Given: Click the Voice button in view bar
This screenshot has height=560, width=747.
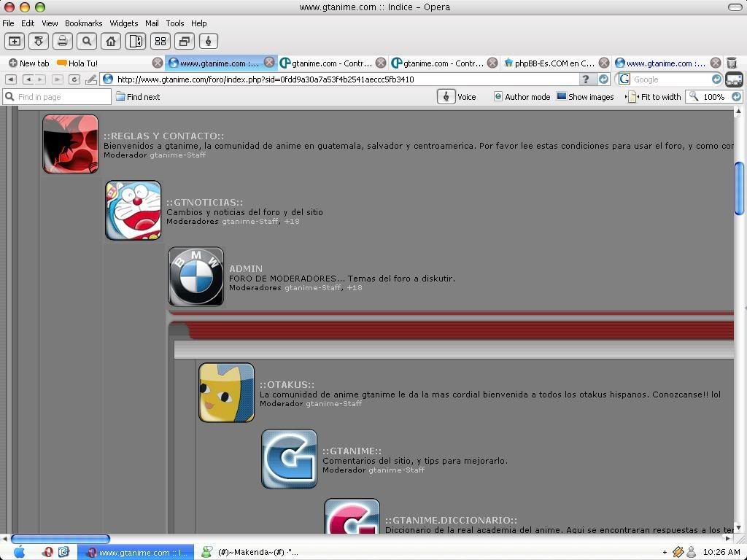Looking at the screenshot, I should [457, 97].
